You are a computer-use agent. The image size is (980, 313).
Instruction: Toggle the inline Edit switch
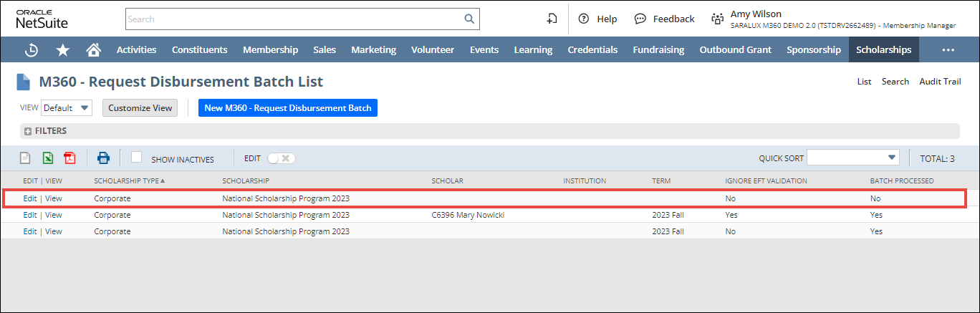[x=281, y=158]
